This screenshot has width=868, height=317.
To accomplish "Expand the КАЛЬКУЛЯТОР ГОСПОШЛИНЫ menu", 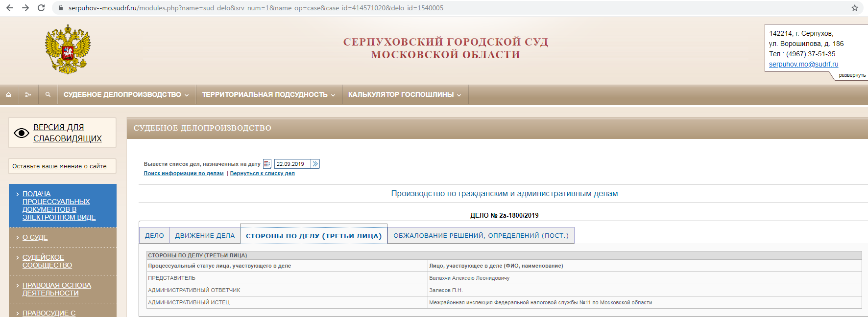I will pyautogui.click(x=405, y=94).
